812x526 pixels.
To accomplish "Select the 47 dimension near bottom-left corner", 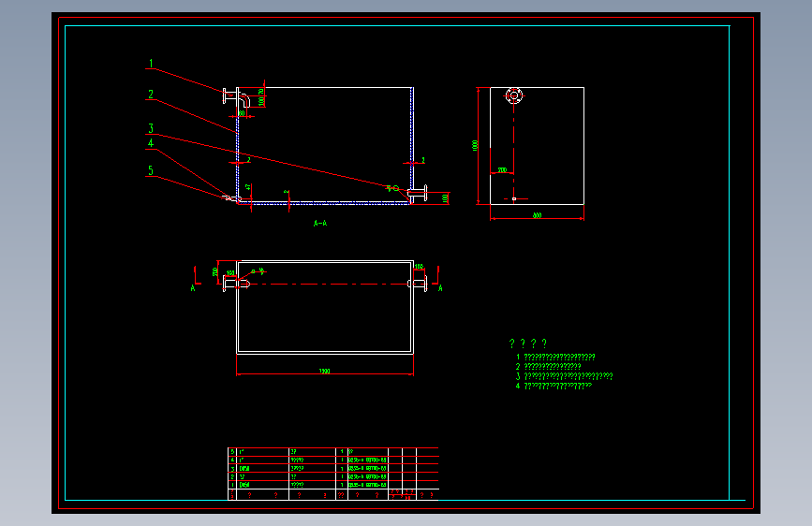I will pyautogui.click(x=248, y=187).
